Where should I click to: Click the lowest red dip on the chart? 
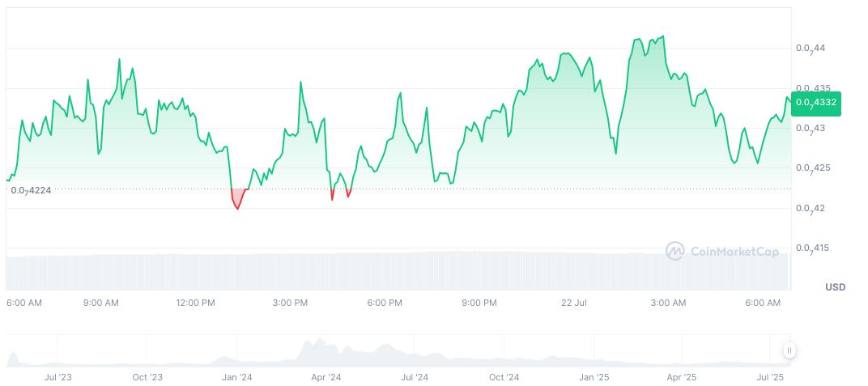[237, 210]
